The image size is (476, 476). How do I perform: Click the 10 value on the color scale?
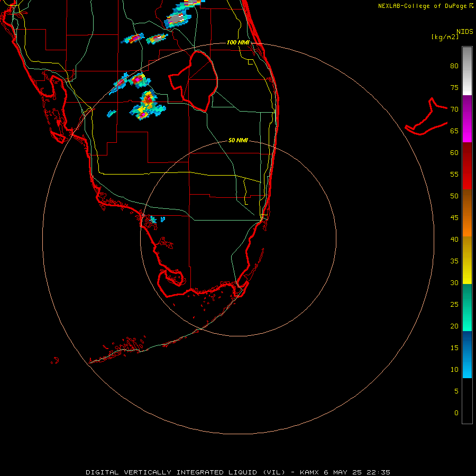454,370
